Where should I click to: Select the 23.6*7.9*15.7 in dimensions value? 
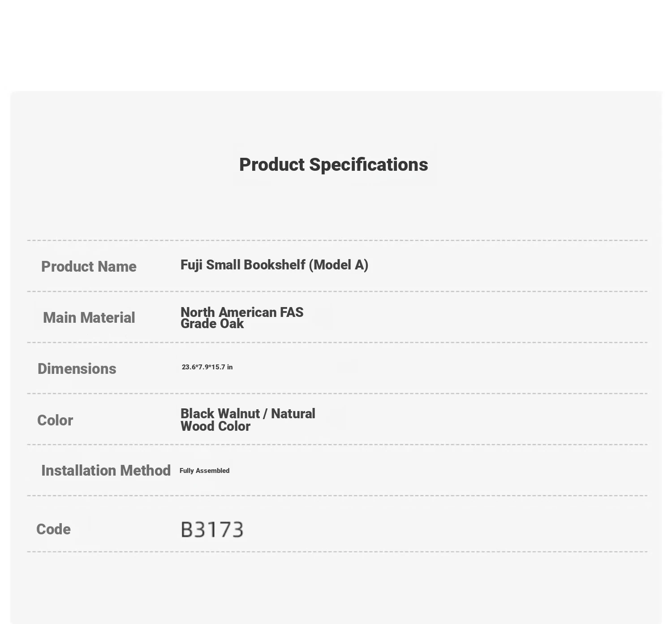[x=207, y=367]
